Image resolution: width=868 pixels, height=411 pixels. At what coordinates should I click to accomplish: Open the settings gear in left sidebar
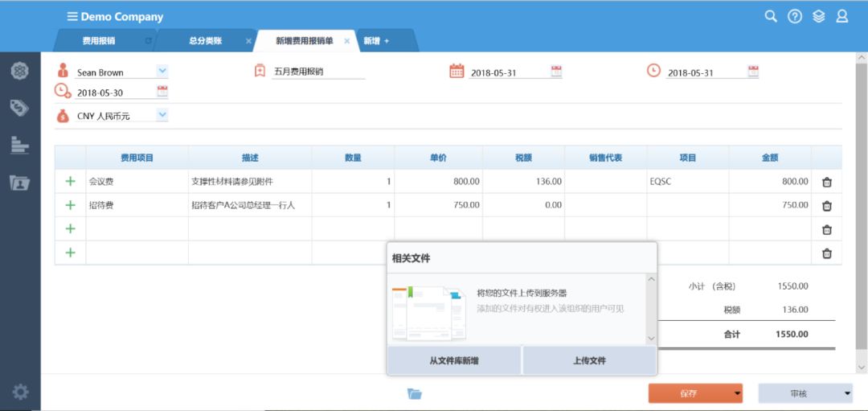pyautogui.click(x=20, y=392)
